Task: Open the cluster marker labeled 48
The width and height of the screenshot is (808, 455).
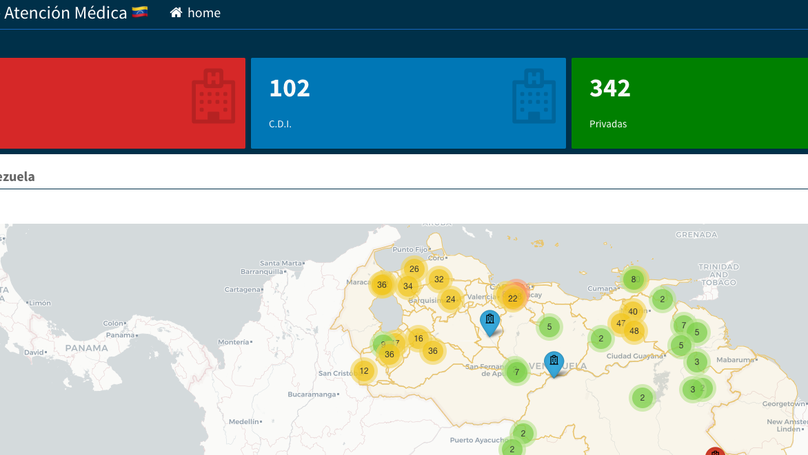Action: pyautogui.click(x=634, y=331)
